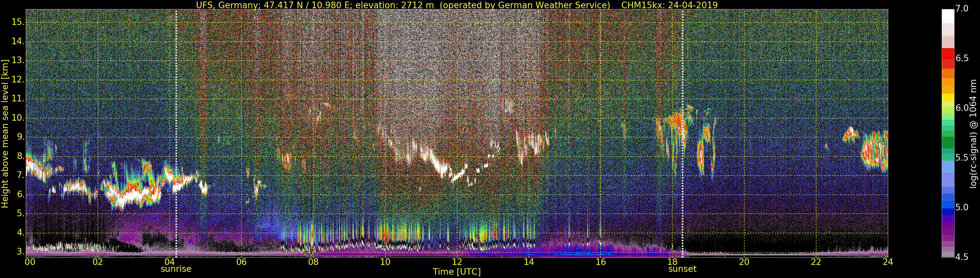Screen dimensions: 980x278
Task: Click the gray 4.5 bottom of colorbar
Action: coord(948,254)
